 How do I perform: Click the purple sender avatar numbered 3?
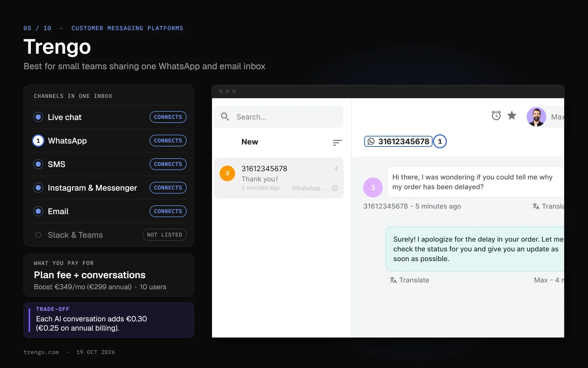[x=373, y=187]
